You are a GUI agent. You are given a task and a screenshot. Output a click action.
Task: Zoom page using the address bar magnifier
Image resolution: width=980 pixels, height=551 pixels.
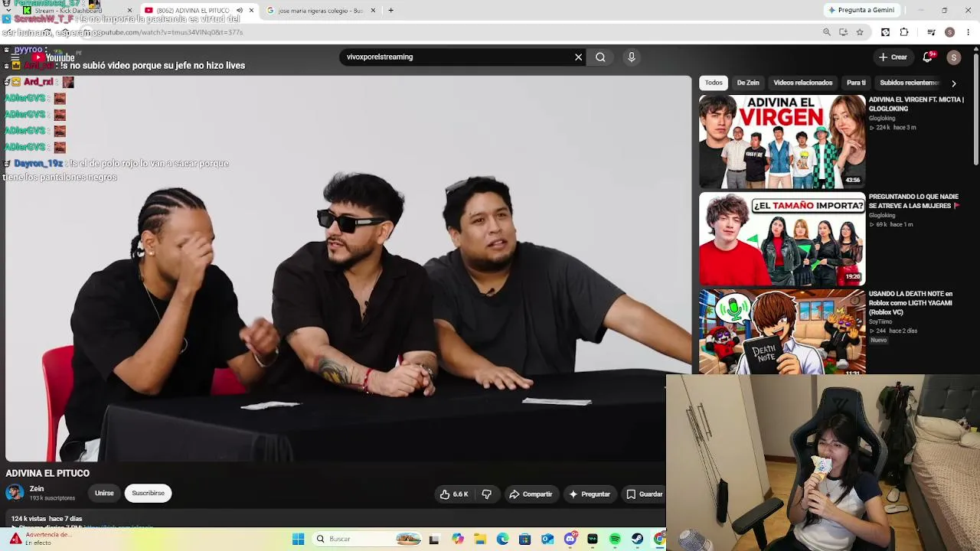click(827, 32)
